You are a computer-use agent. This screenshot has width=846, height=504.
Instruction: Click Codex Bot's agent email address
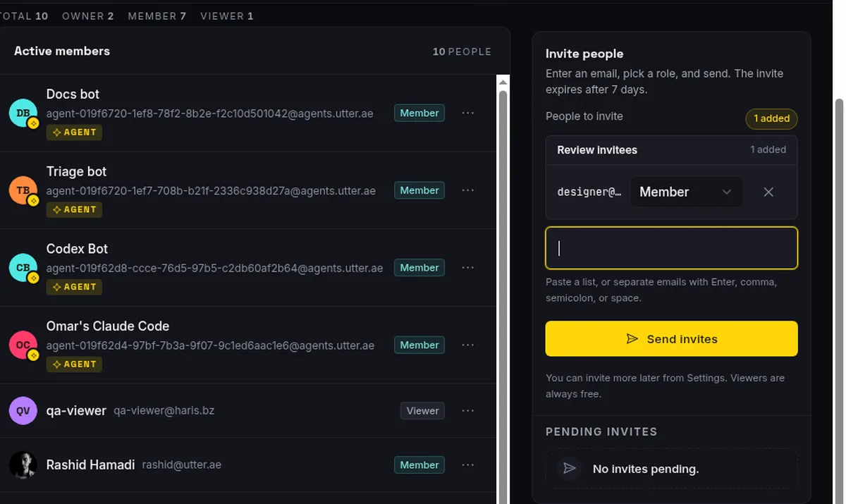click(214, 269)
